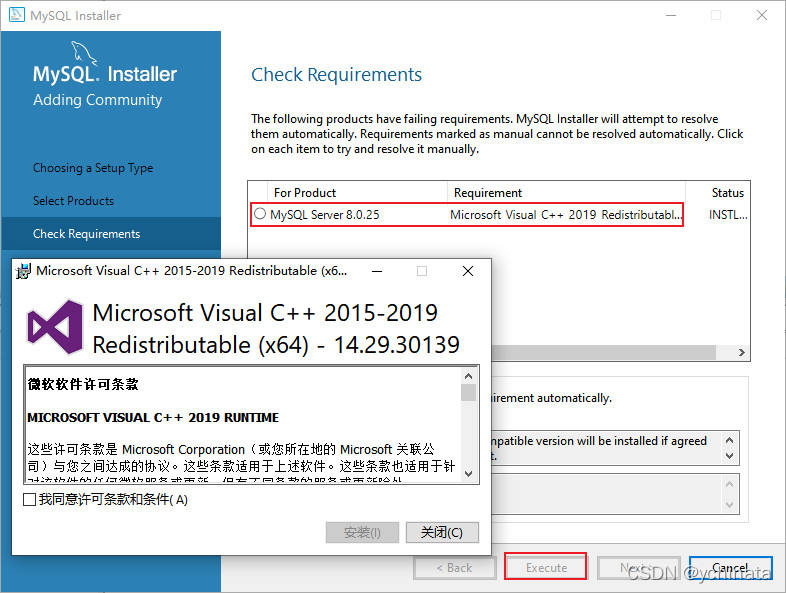Viewport: 786px width, 593px height.
Task: Close the Visual C++ Redistributable dialog window
Action: tap(468, 271)
